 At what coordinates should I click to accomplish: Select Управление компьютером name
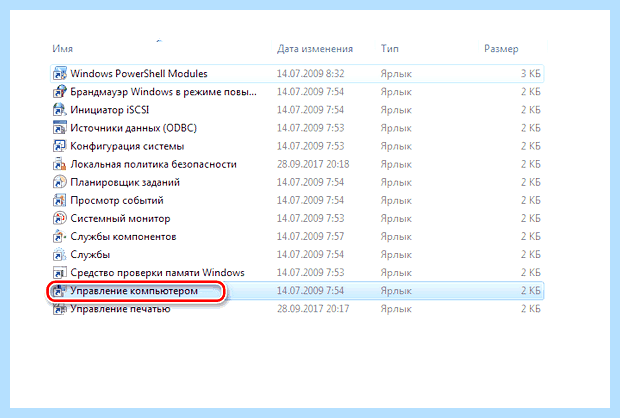coord(134,291)
